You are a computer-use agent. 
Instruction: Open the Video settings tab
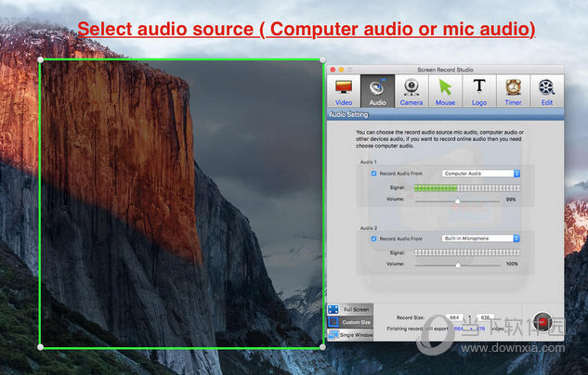point(344,91)
